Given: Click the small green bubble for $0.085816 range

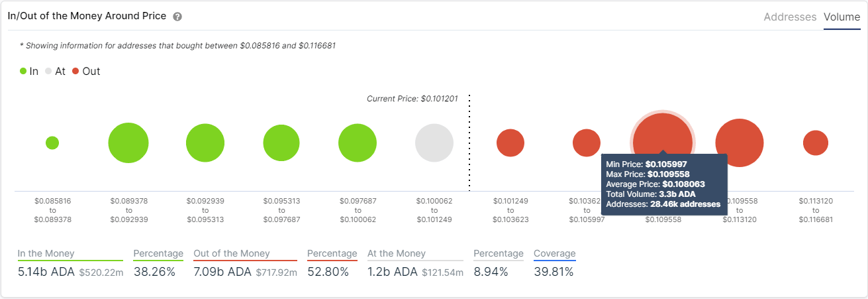Looking at the screenshot, I should pyautogui.click(x=52, y=143).
